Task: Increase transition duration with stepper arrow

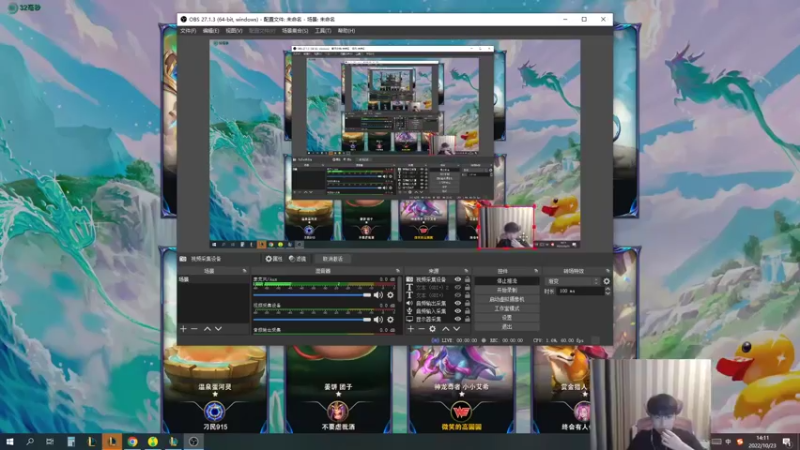Action: point(608,289)
